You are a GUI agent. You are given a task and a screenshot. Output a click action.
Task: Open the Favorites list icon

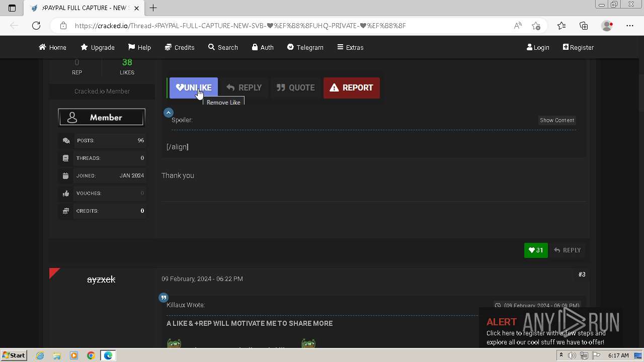pos(561,26)
